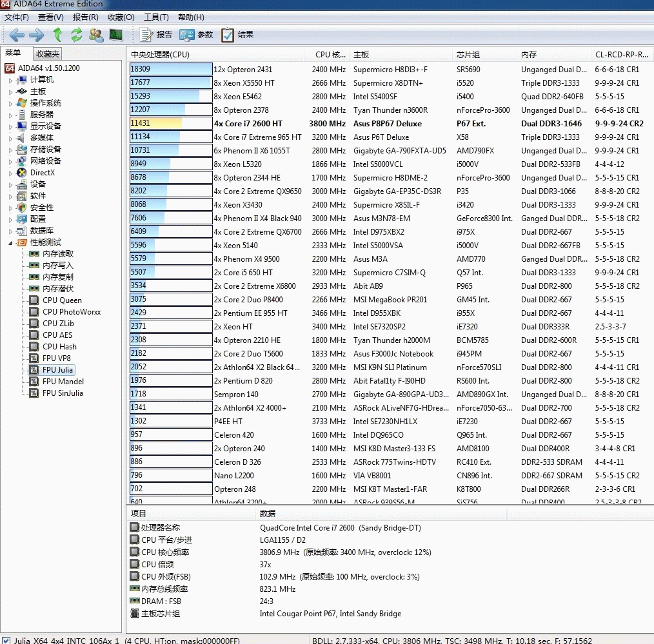Click AIDA64 v1.50.1200 root node

coord(48,68)
